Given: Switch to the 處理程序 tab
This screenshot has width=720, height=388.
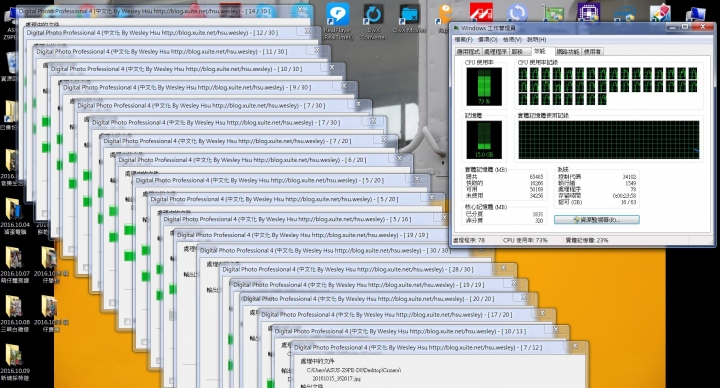Looking at the screenshot, I should [495, 51].
